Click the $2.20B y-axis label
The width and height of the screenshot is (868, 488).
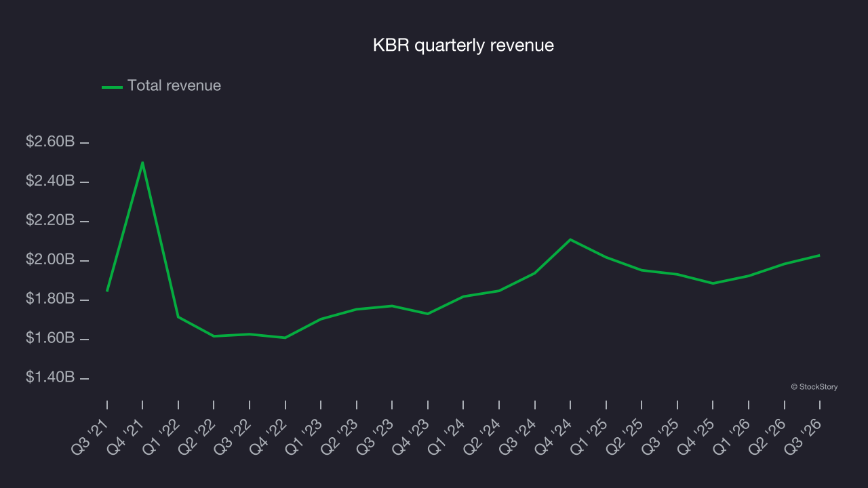[50, 221]
